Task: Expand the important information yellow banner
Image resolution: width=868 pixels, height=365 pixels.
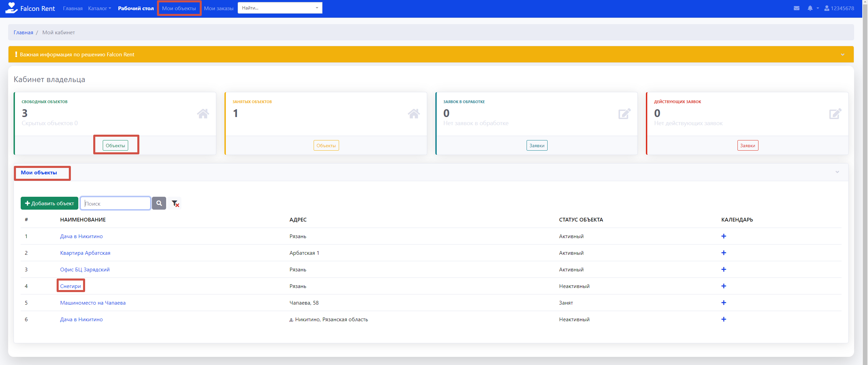Action: coord(842,55)
